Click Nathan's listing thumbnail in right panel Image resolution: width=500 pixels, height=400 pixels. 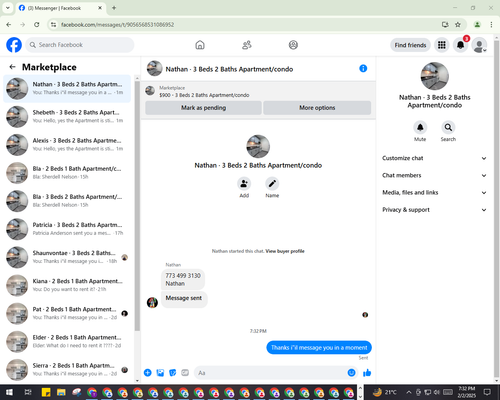coord(434,76)
